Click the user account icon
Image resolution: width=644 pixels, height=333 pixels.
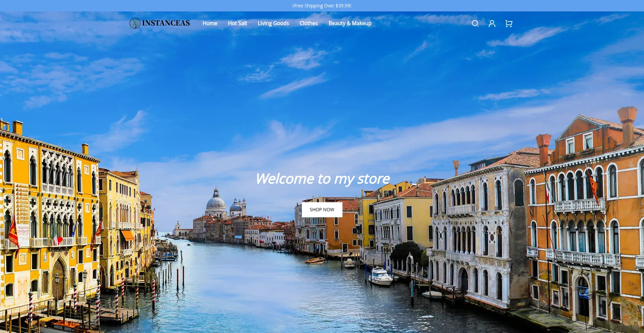point(492,23)
